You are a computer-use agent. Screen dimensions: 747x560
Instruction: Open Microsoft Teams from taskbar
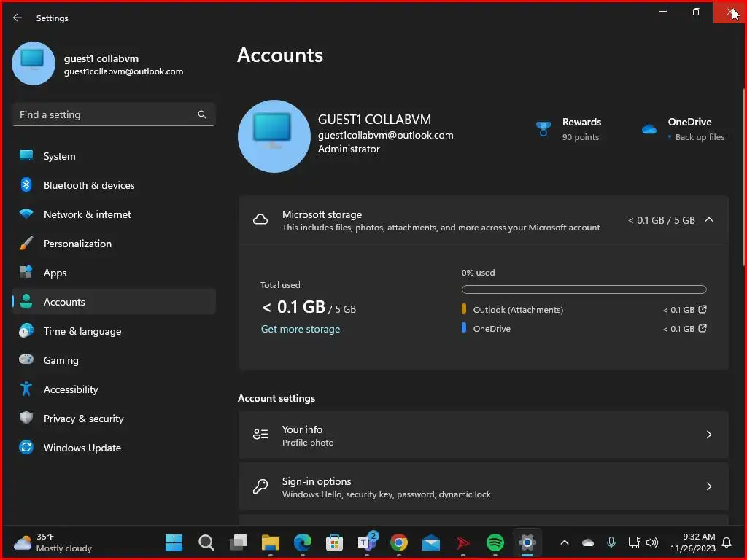click(367, 542)
